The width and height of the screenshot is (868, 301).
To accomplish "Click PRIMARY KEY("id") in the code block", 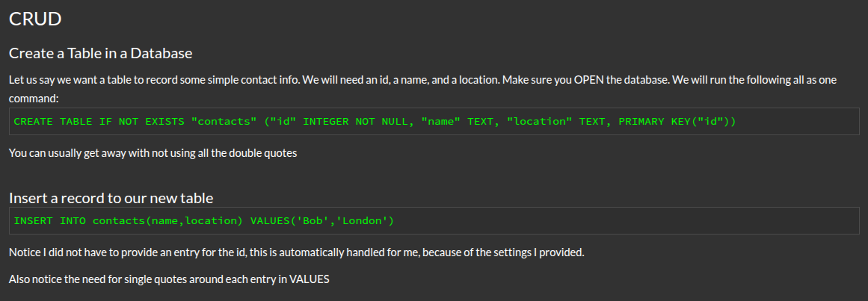I will [x=671, y=121].
